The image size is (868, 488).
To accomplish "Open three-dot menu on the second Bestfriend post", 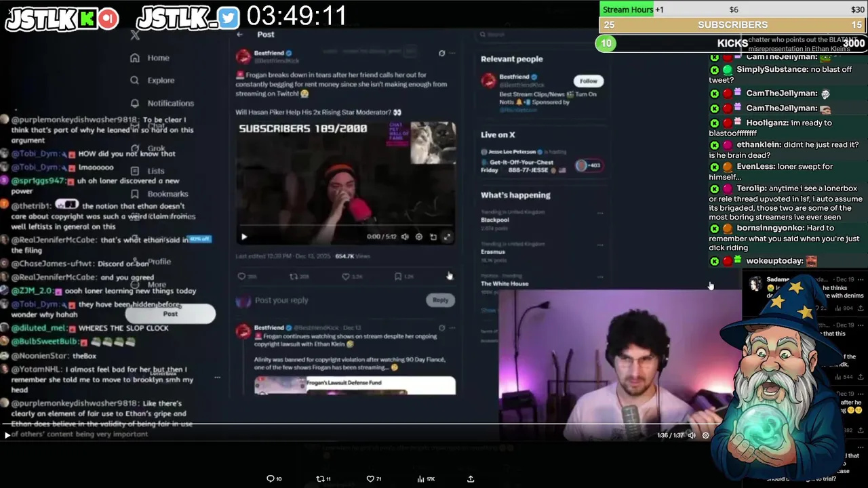I will coord(452,328).
